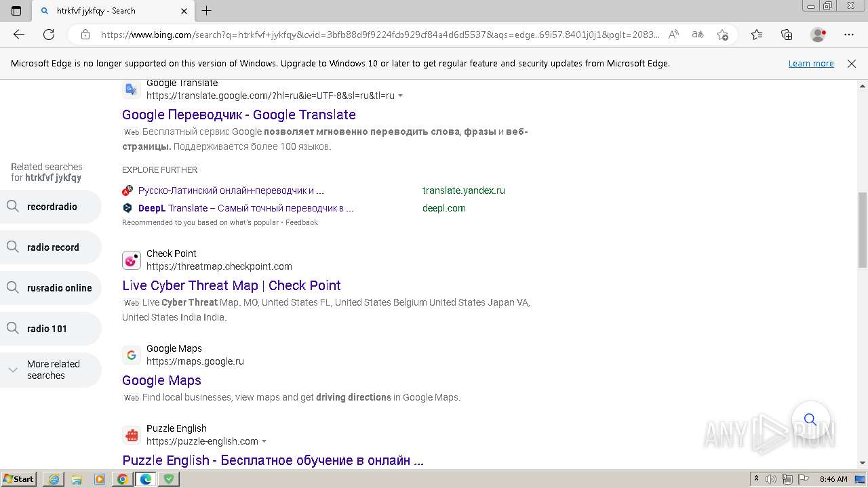Activate Read aloud in the address bar
The image size is (868, 488).
click(673, 35)
